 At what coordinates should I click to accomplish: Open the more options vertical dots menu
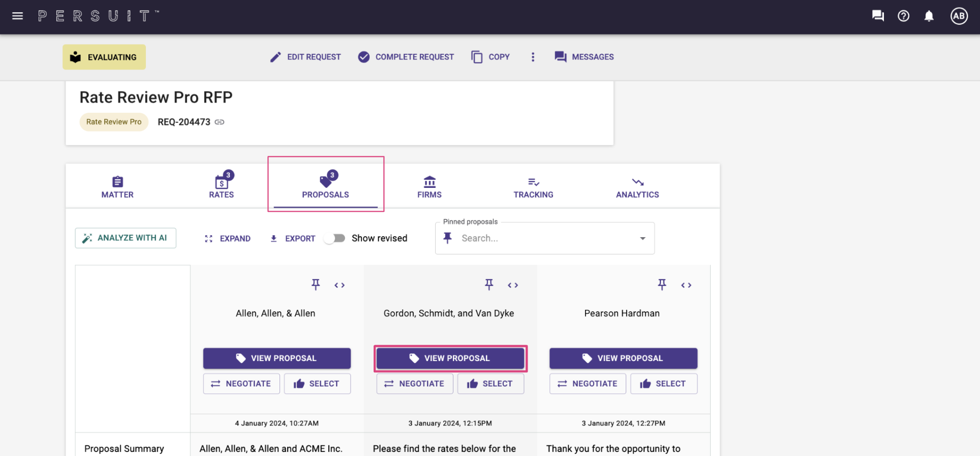(533, 57)
